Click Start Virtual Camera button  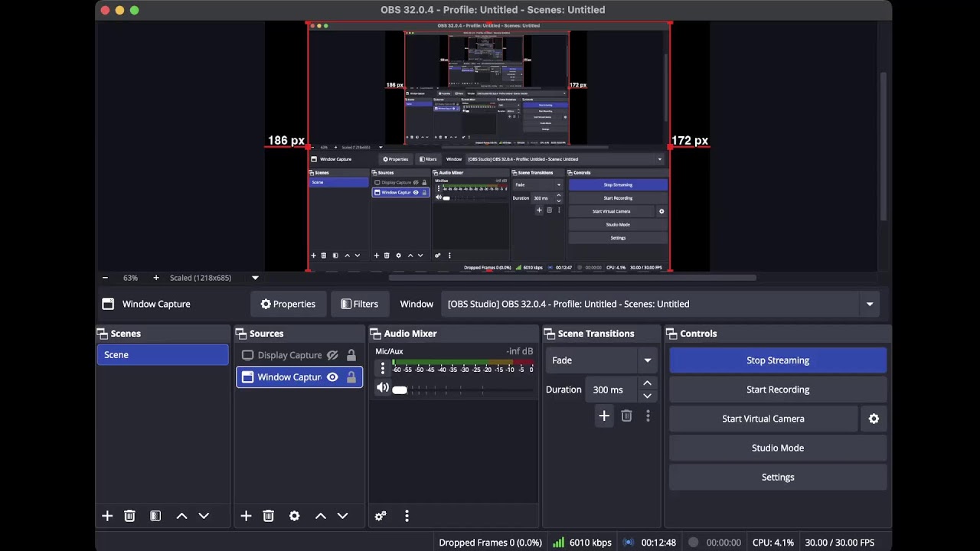point(763,419)
